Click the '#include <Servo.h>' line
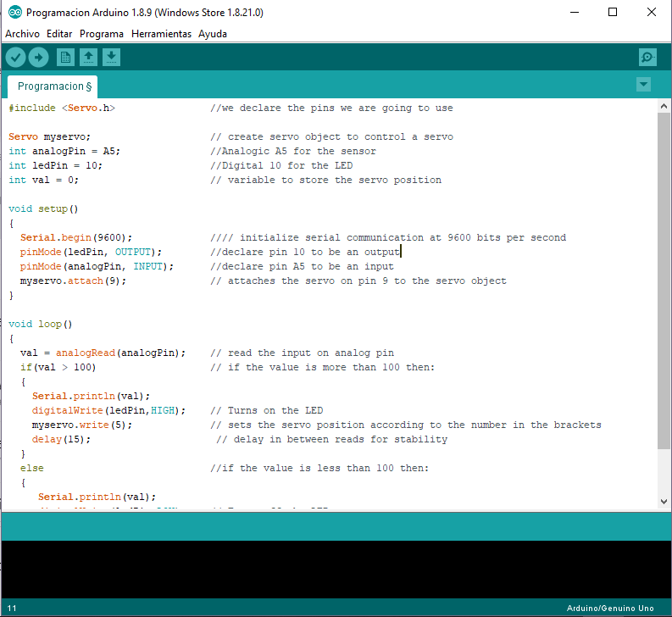 click(62, 108)
